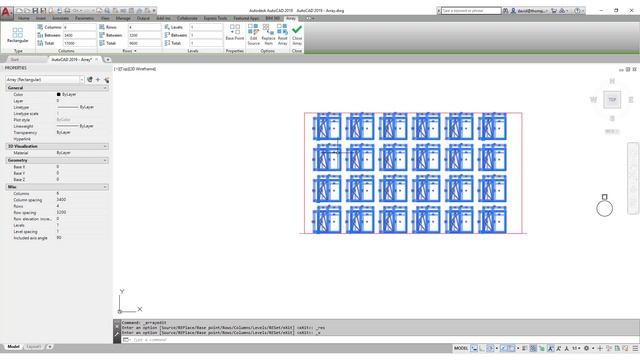Click the recent commands icon in command line
The width and height of the screenshot is (640, 360).
(x=126, y=340)
